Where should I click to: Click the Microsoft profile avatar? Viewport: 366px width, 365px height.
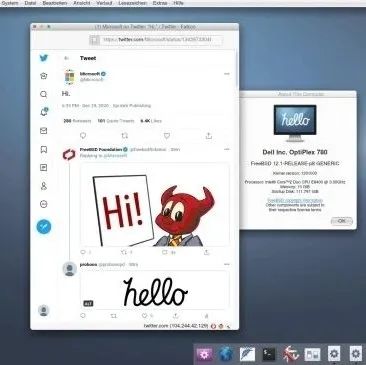[x=69, y=77]
